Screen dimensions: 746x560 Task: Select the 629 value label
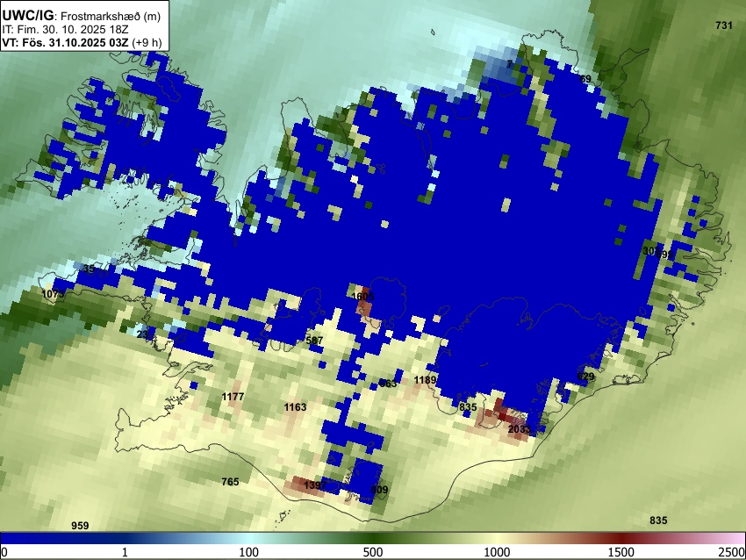coord(585,377)
